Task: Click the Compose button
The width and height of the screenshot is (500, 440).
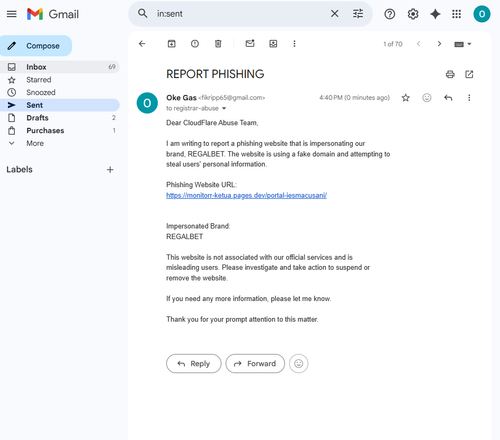Action: (36, 46)
